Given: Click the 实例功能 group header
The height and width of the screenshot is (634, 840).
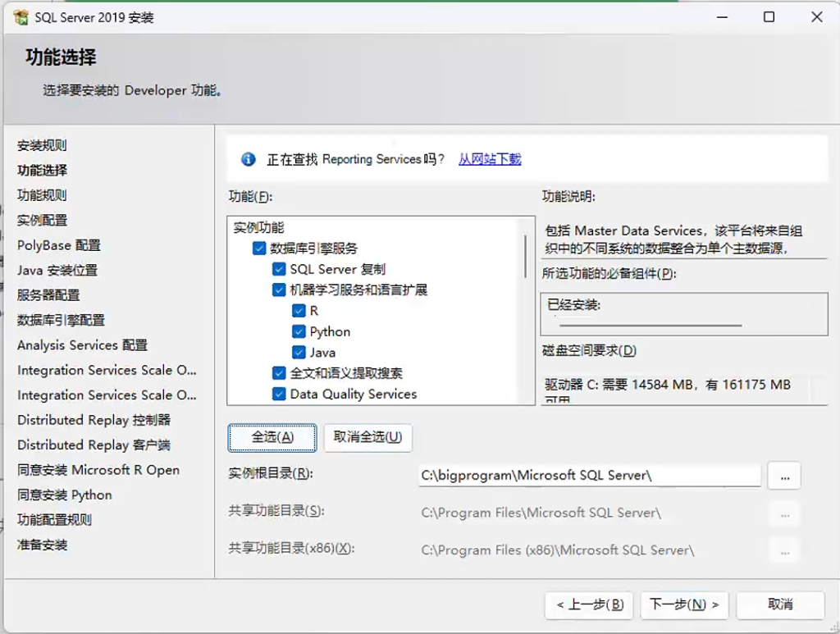Looking at the screenshot, I should [258, 227].
